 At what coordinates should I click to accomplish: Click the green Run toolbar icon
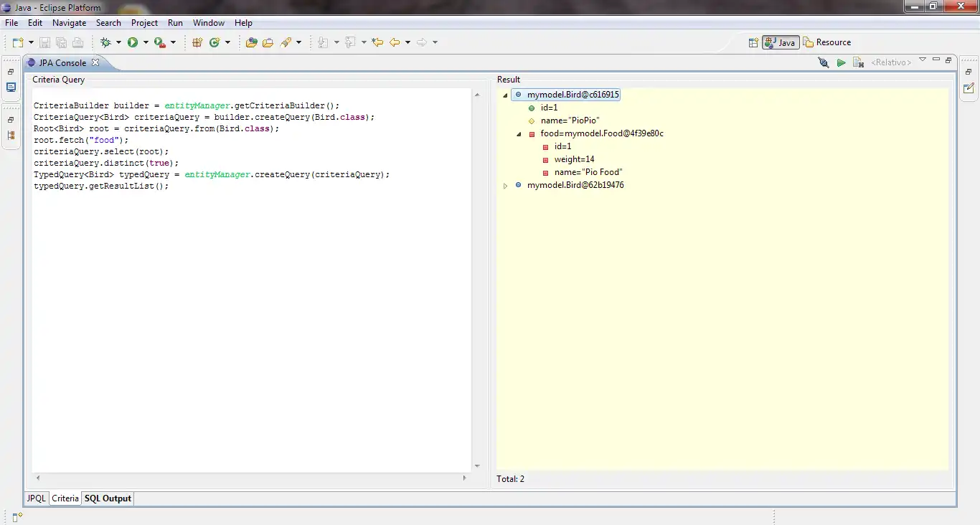pos(133,43)
